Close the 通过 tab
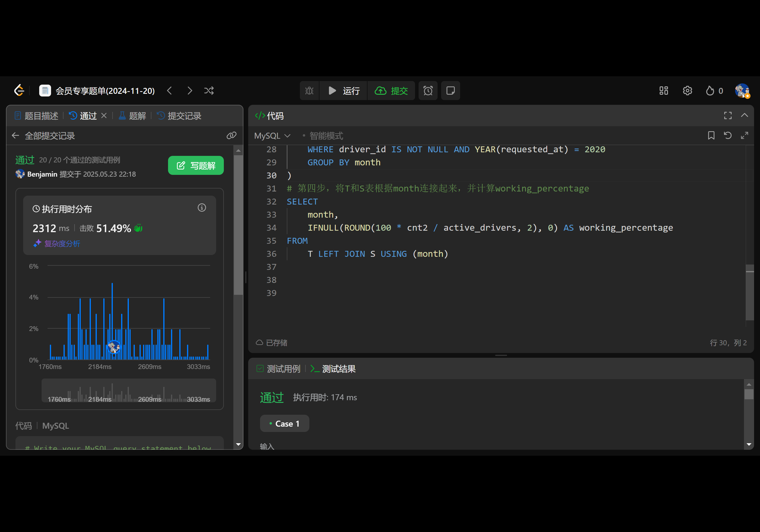 point(104,115)
